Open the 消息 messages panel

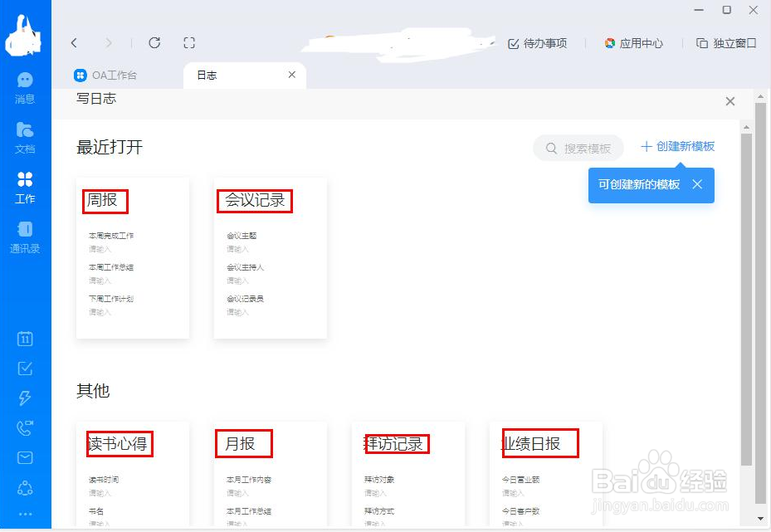click(x=24, y=88)
